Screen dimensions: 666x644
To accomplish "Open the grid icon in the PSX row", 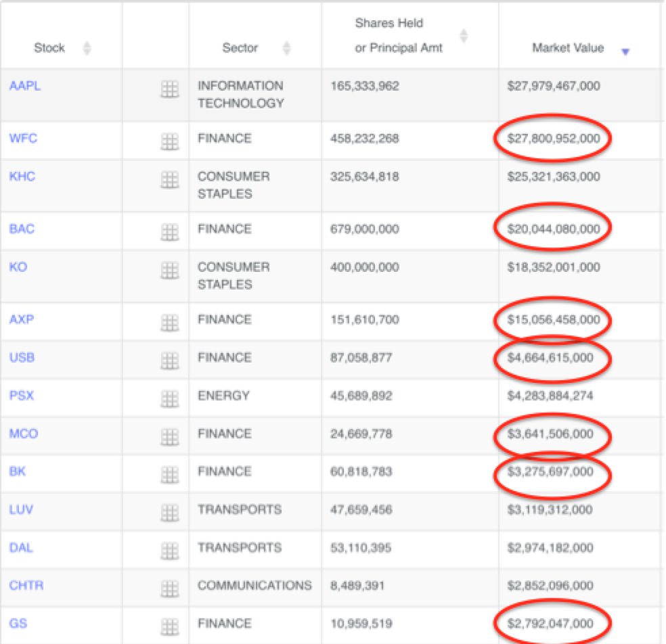I will coord(170,398).
